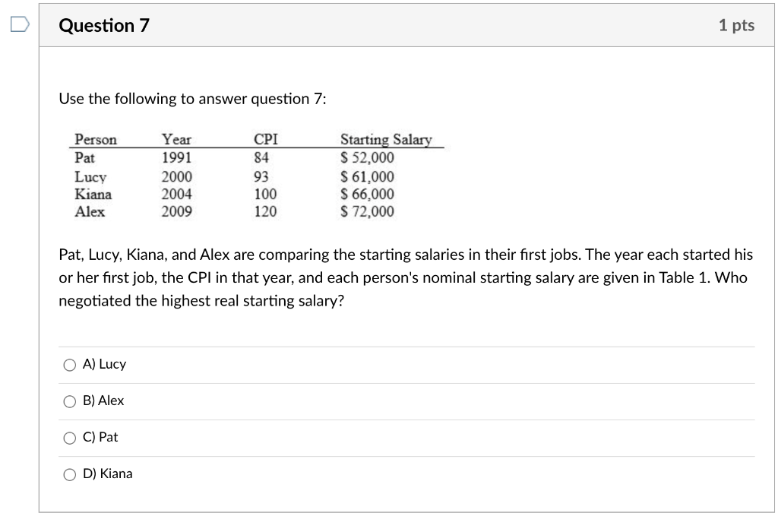Click the question instruction paragraph text
This screenshot has width=778, height=532.
pos(380,277)
